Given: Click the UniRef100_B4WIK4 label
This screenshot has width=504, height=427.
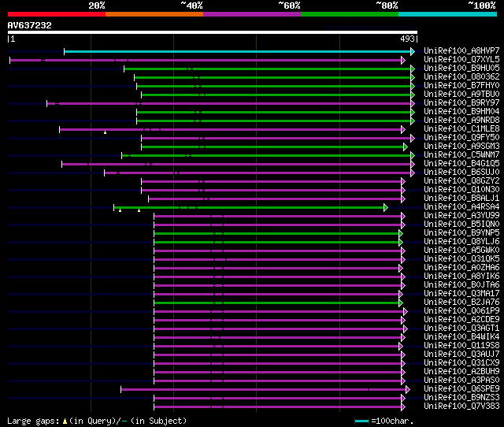Looking at the screenshot, I should pos(461,337).
